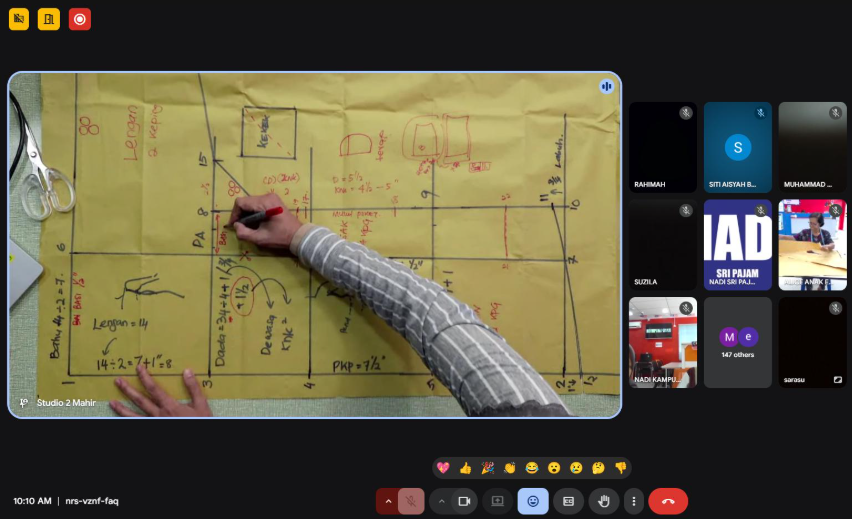Turn on closed captions
This screenshot has width=852, height=519.
coord(568,500)
